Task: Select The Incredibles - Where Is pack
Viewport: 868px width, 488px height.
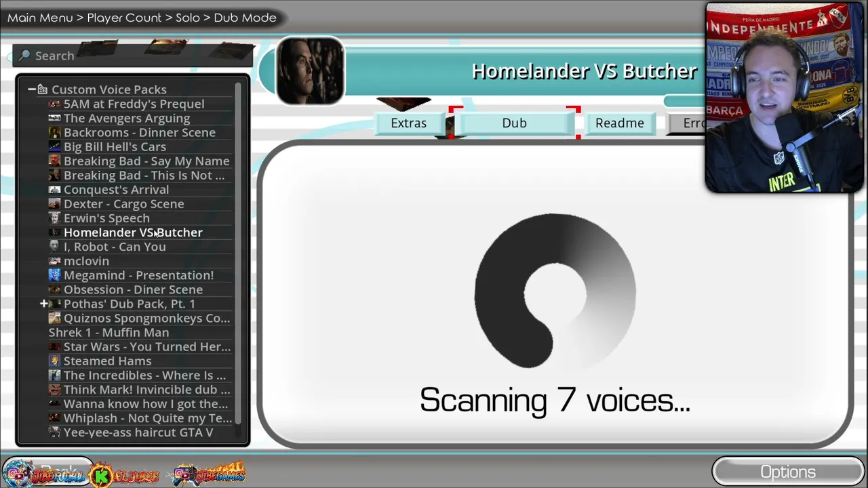Action: click(140, 375)
